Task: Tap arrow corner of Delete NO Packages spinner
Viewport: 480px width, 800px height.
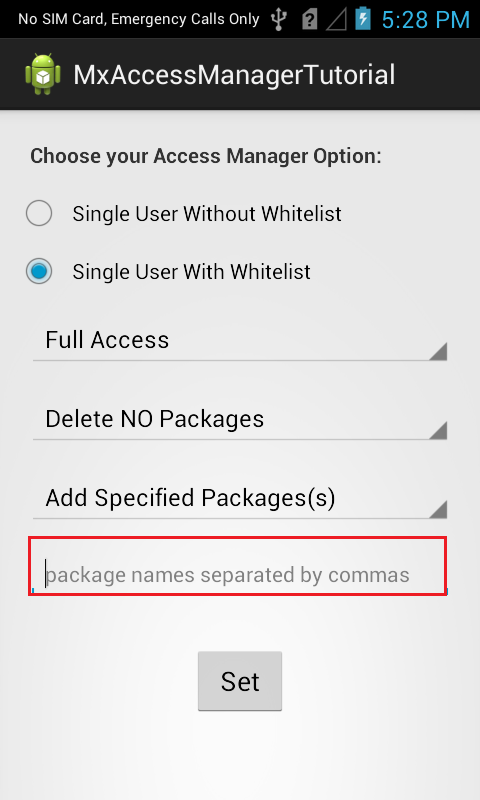Action: [x=438, y=430]
